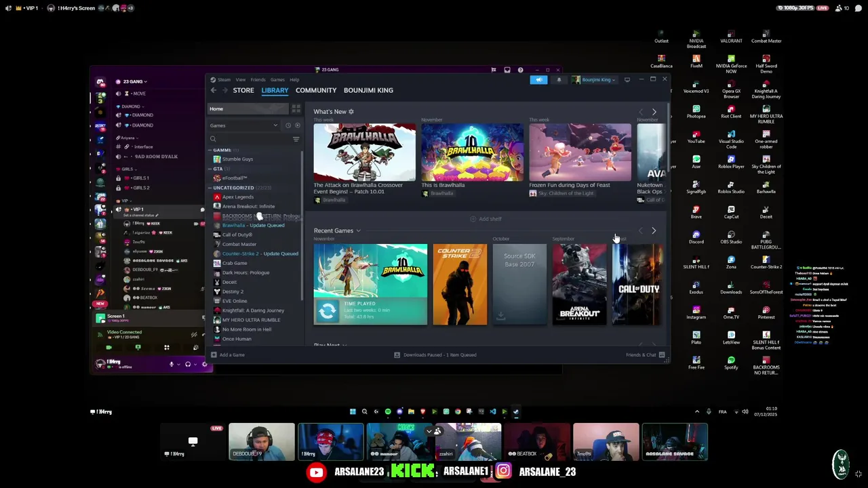Go back with Steam back arrow
Image resolution: width=868 pixels, height=488 pixels.
[x=213, y=90]
